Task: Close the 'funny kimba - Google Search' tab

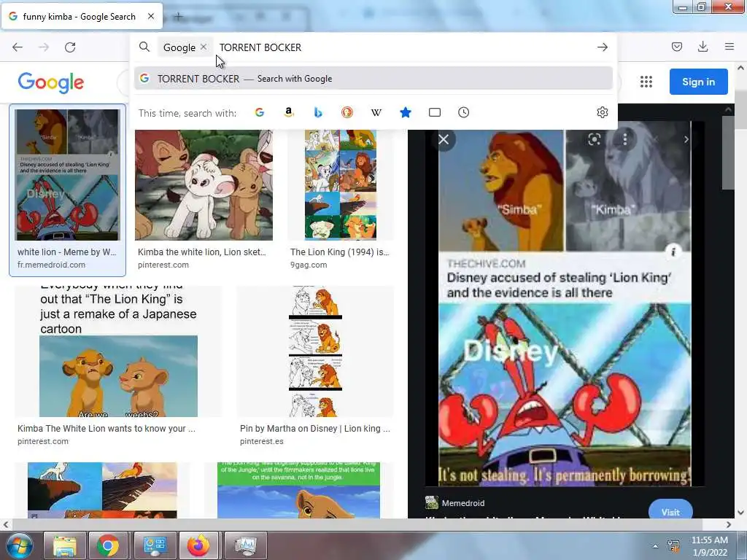Action: click(x=151, y=16)
